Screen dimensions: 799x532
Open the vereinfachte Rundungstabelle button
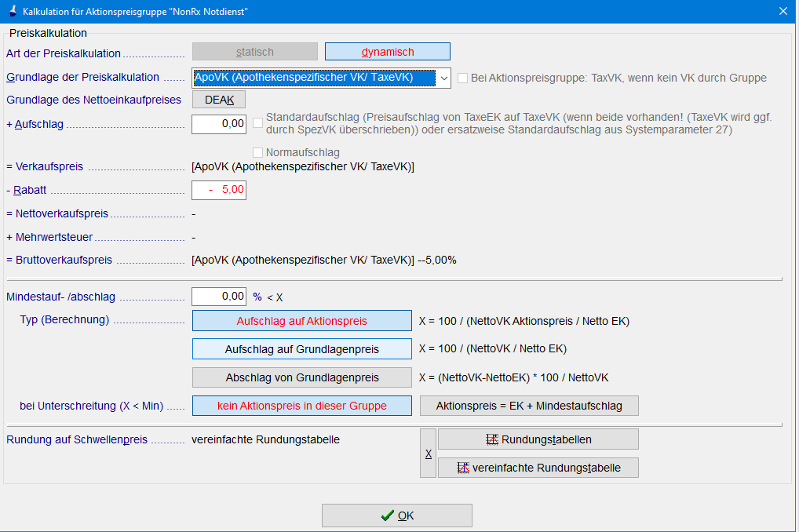click(x=538, y=468)
